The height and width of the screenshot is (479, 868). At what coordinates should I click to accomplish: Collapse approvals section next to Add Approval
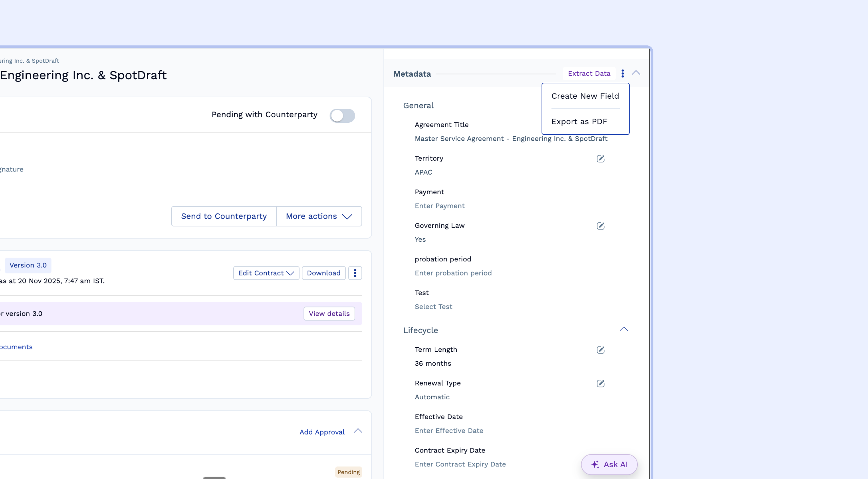pyautogui.click(x=358, y=431)
